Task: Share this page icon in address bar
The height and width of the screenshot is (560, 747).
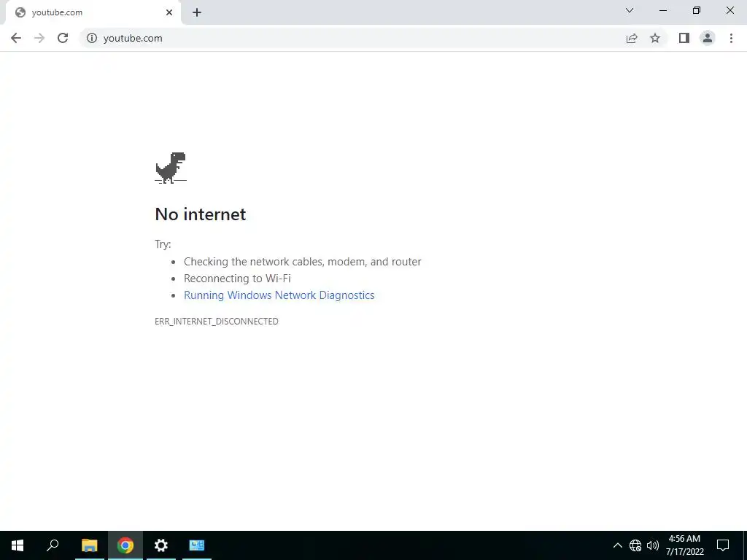Action: click(632, 38)
